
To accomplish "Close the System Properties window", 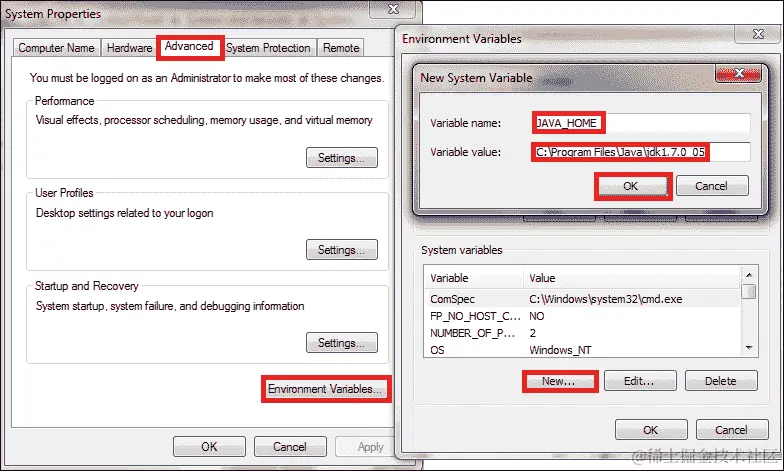I will [394, 9].
